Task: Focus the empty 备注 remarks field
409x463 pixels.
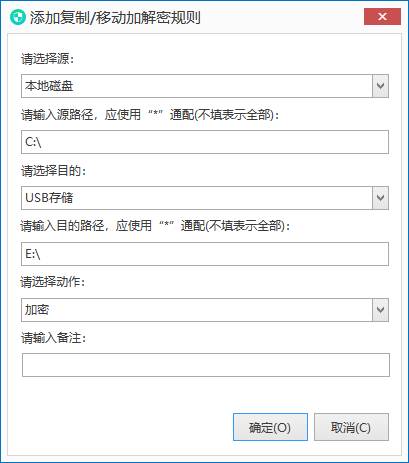Action: point(206,365)
